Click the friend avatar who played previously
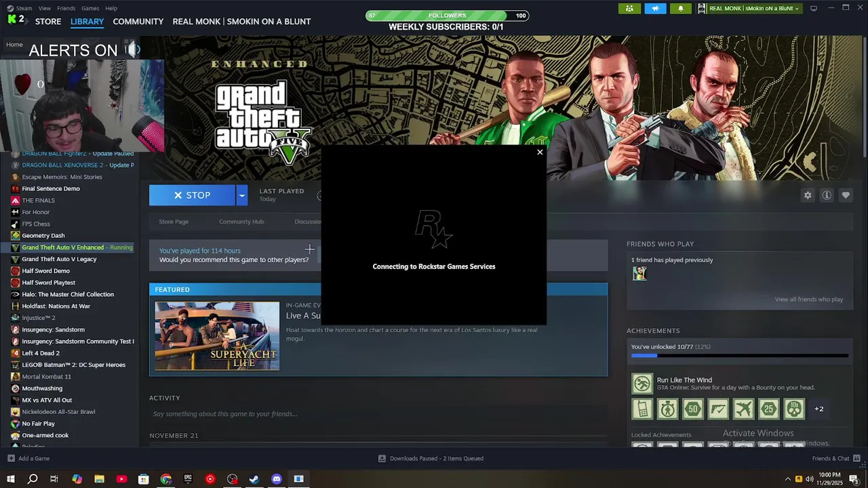The width and height of the screenshot is (868, 488). point(639,273)
